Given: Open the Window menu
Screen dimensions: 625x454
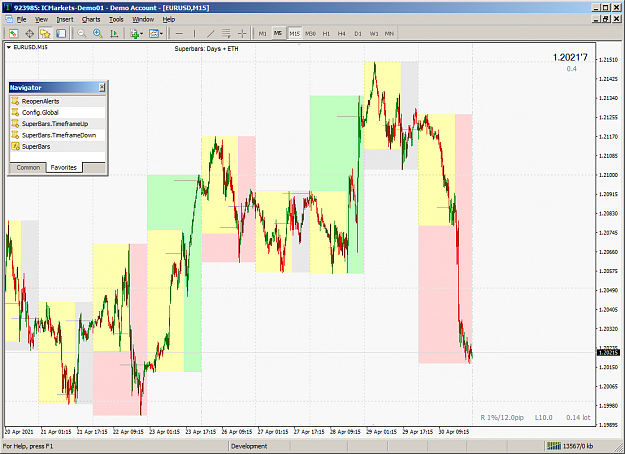Looking at the screenshot, I should click(143, 19).
